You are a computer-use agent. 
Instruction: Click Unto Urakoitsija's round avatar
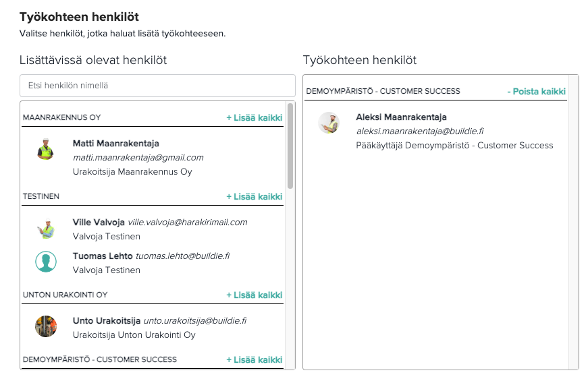coord(46,326)
